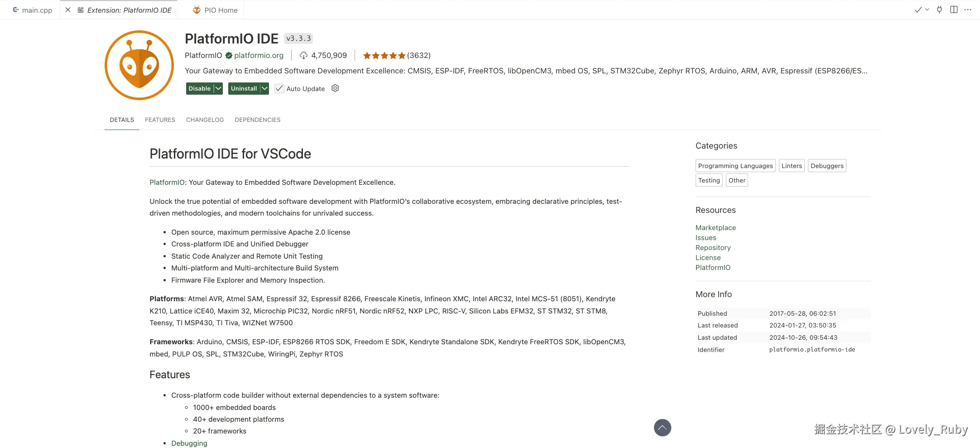Switch to the DEPENDENCIES tab

257,120
